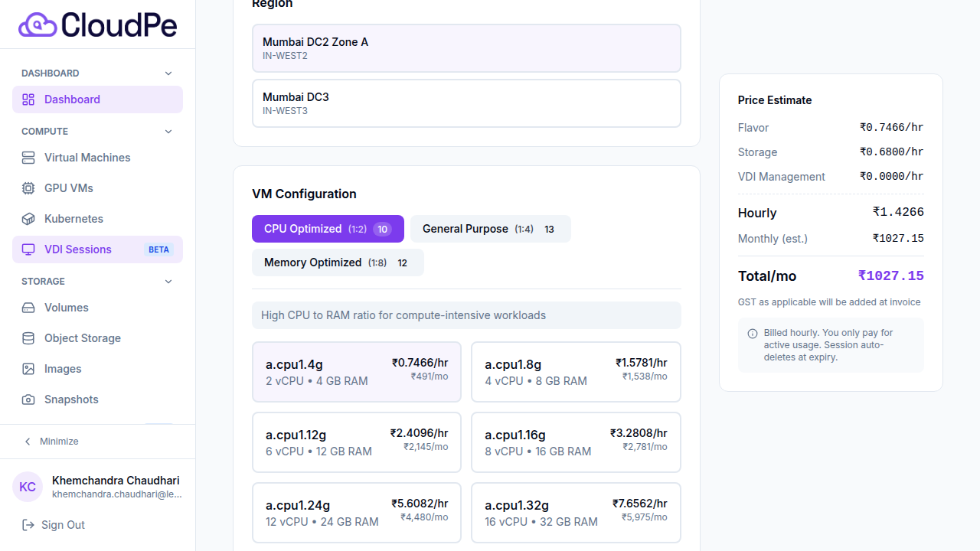Screen dimensions: 980x551
Task: Collapse the COMPUTE section chevron
Action: click(x=168, y=132)
